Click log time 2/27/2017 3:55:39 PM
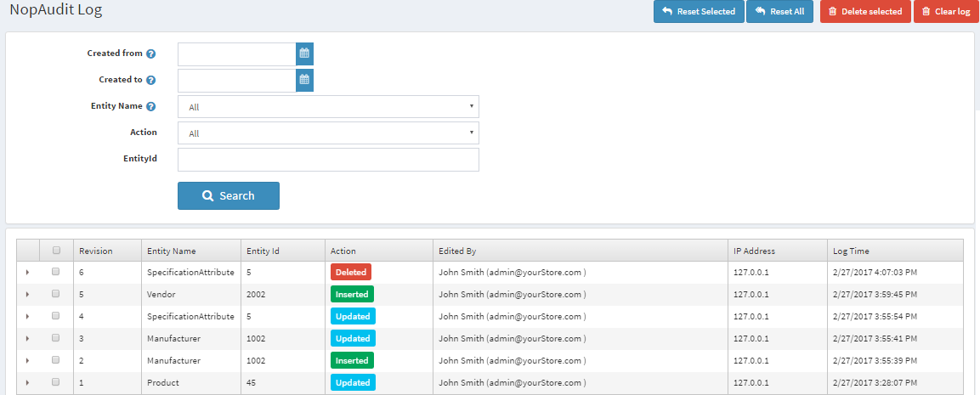Screen dimensions: 980x395 (875, 361)
